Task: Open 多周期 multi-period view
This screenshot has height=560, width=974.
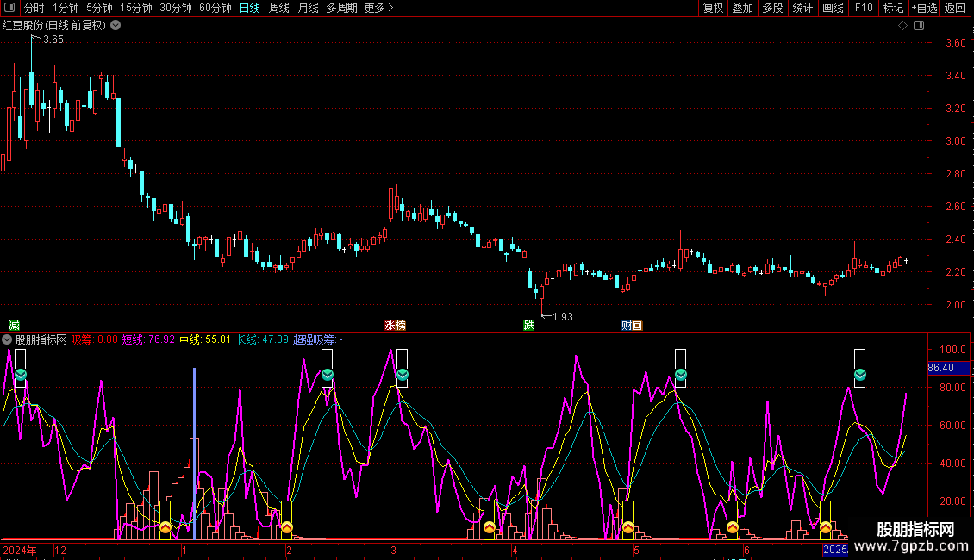Action: [341, 8]
